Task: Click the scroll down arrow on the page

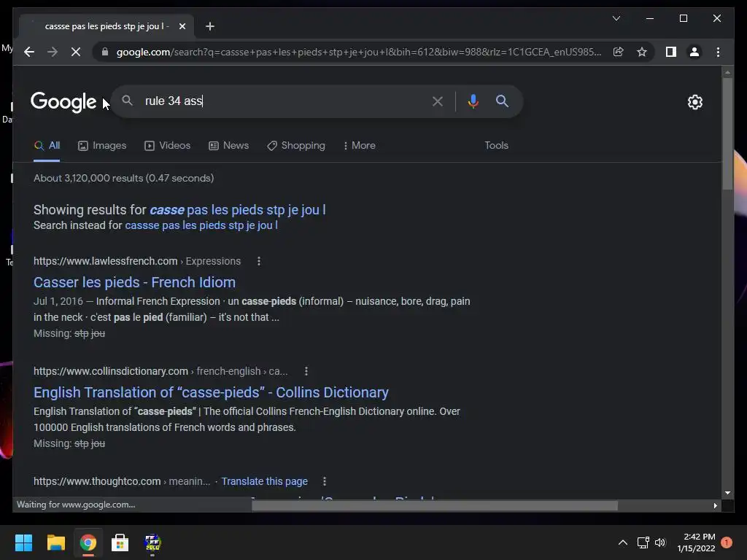Action: 727,493
